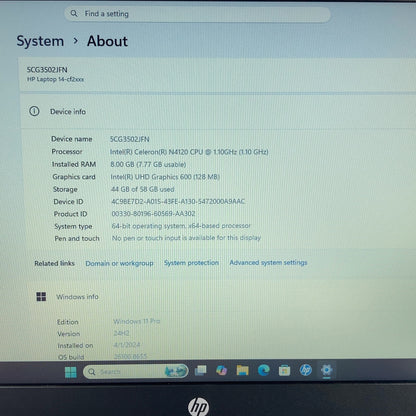Open File Explorer from the taskbar
The image size is (416, 416).
(x=242, y=370)
